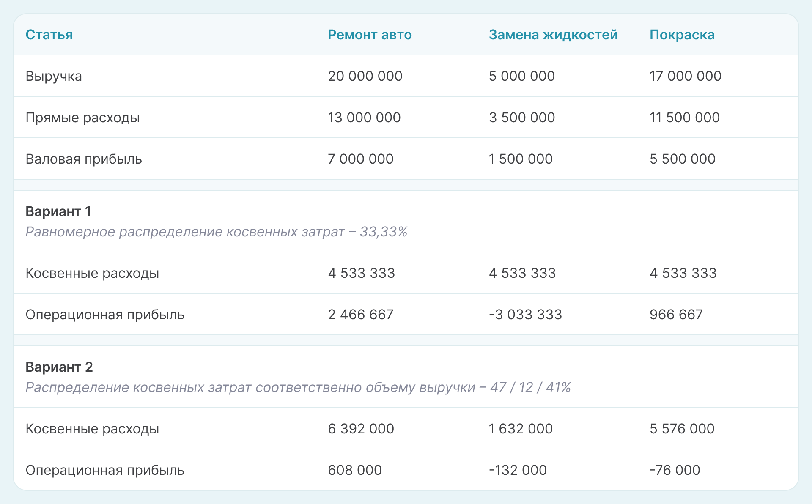Click the «Прямые расходы» row label
Viewport: 812px width, 504px height.
tap(82, 118)
